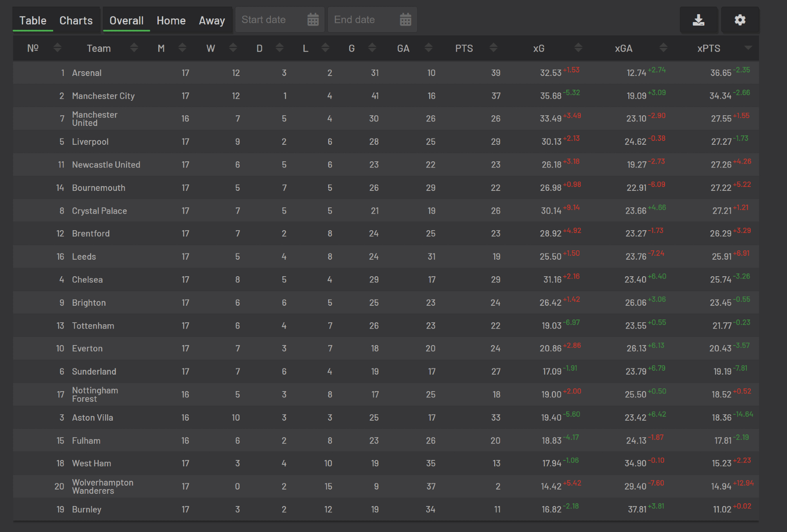Sort by xGA column arrows
Viewport: 787px width, 532px height.
[x=663, y=48]
